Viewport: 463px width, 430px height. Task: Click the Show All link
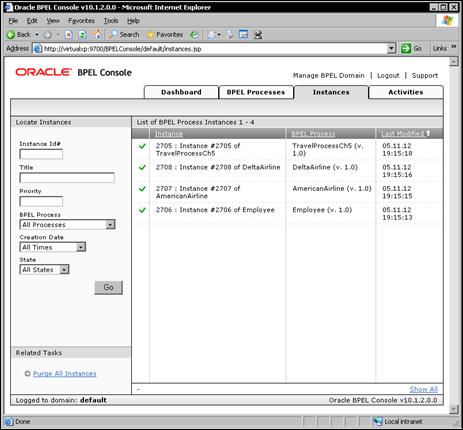tap(424, 389)
